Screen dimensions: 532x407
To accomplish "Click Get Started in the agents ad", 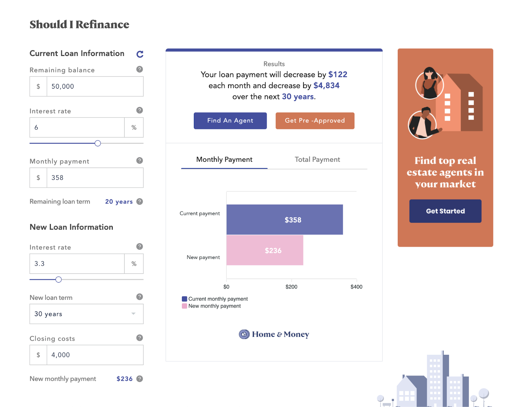I will coord(445,211).
